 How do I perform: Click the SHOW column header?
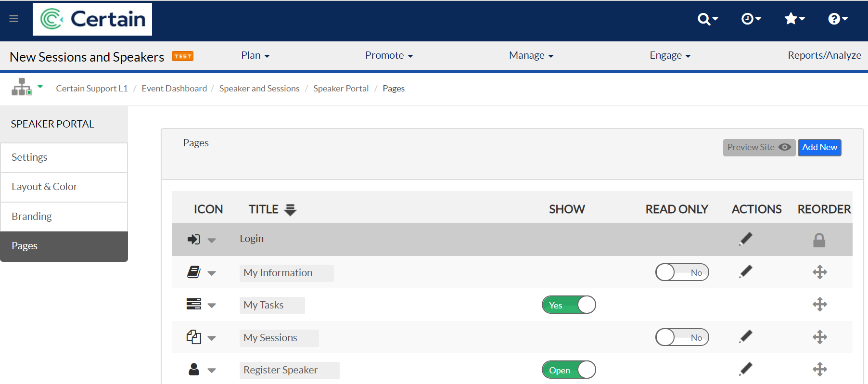567,209
